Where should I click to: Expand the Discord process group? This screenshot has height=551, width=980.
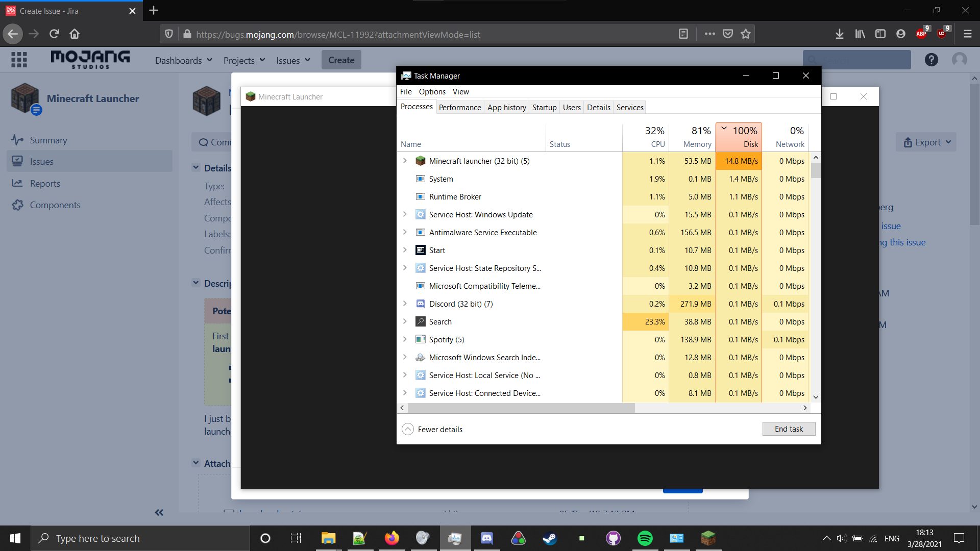(x=405, y=304)
